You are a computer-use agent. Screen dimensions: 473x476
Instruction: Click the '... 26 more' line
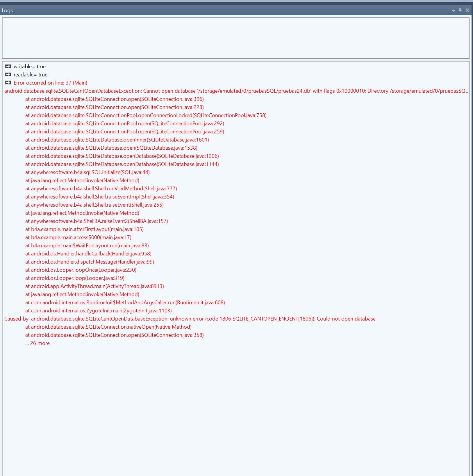(x=38, y=343)
